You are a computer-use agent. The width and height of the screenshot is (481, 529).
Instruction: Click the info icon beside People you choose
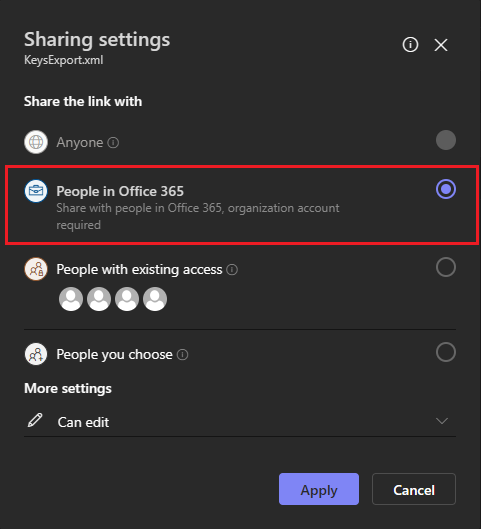point(182,355)
